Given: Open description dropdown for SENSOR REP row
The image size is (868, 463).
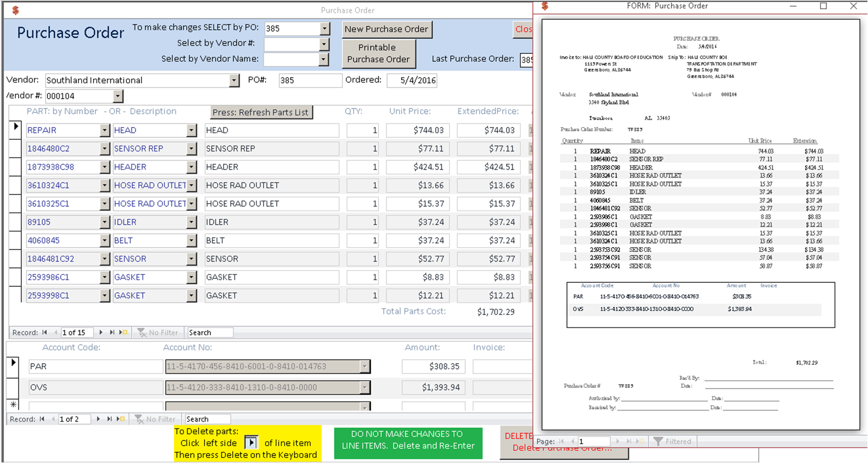Looking at the screenshot, I should tap(192, 149).
